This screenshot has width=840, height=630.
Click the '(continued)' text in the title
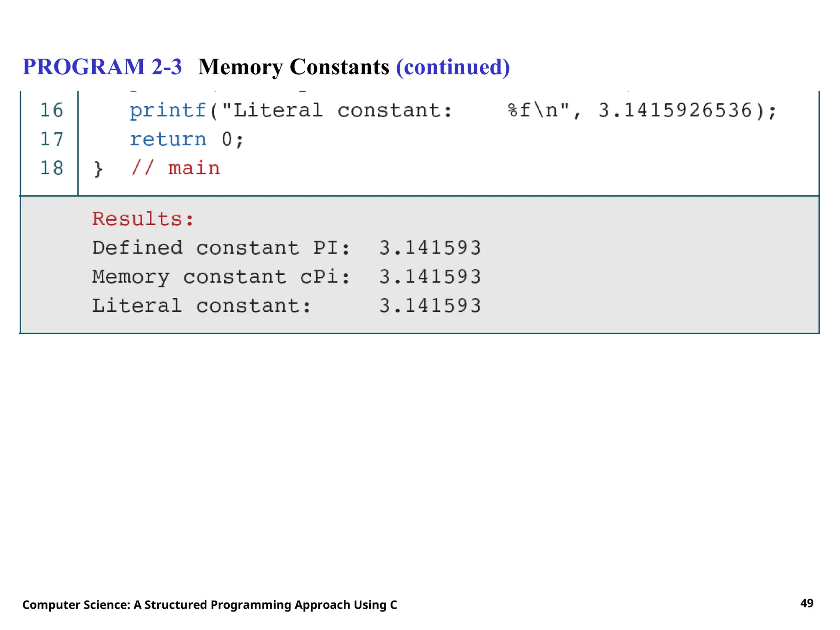tap(453, 67)
